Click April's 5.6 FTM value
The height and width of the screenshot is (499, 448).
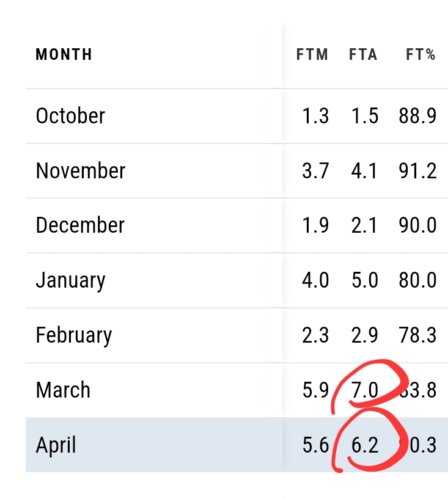(x=315, y=445)
